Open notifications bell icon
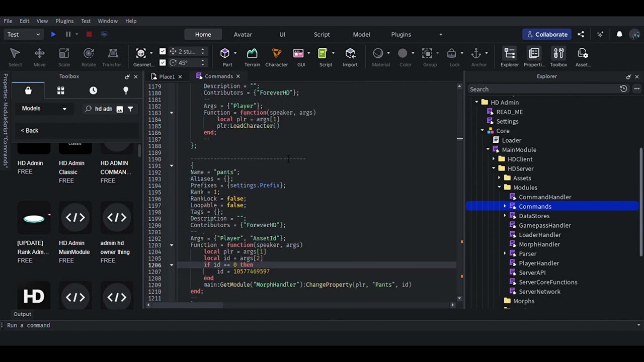Image resolution: width=644 pixels, height=362 pixels. pyautogui.click(x=619, y=34)
